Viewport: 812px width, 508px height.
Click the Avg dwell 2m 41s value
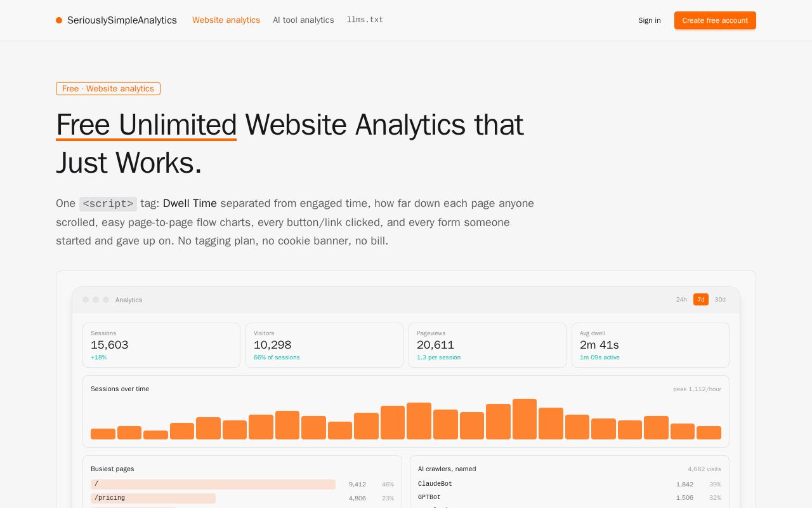pyautogui.click(x=599, y=345)
